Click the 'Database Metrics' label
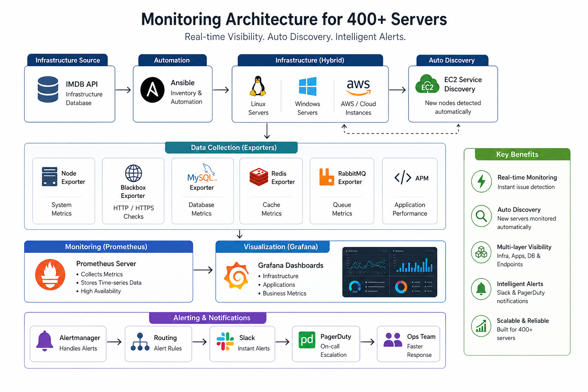This screenshot has height=392, width=588. 201,209
